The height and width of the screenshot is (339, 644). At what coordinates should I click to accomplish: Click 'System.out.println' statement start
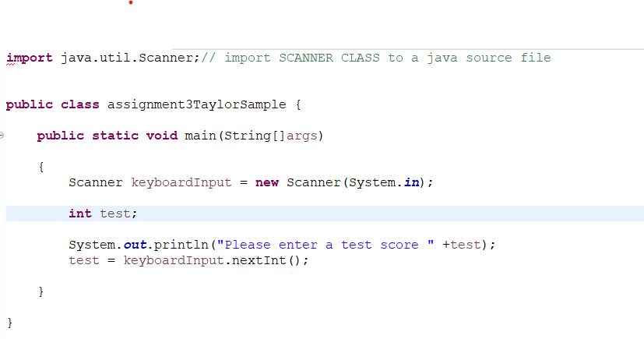pyautogui.click(x=139, y=245)
